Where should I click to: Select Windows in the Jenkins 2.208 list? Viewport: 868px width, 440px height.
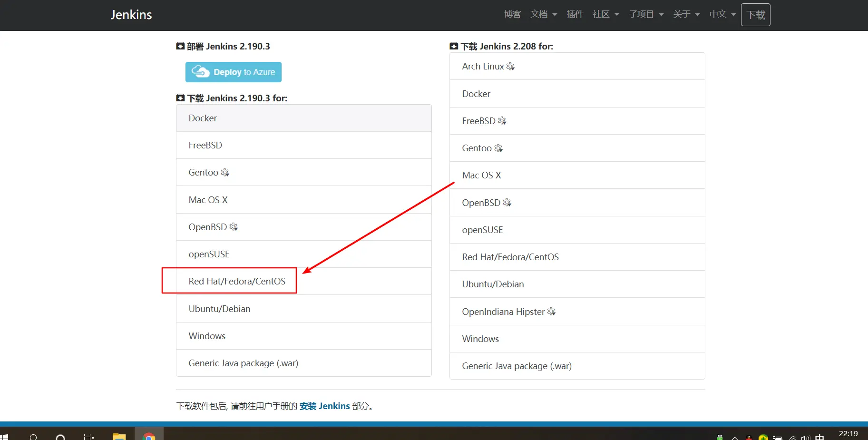(x=577, y=339)
